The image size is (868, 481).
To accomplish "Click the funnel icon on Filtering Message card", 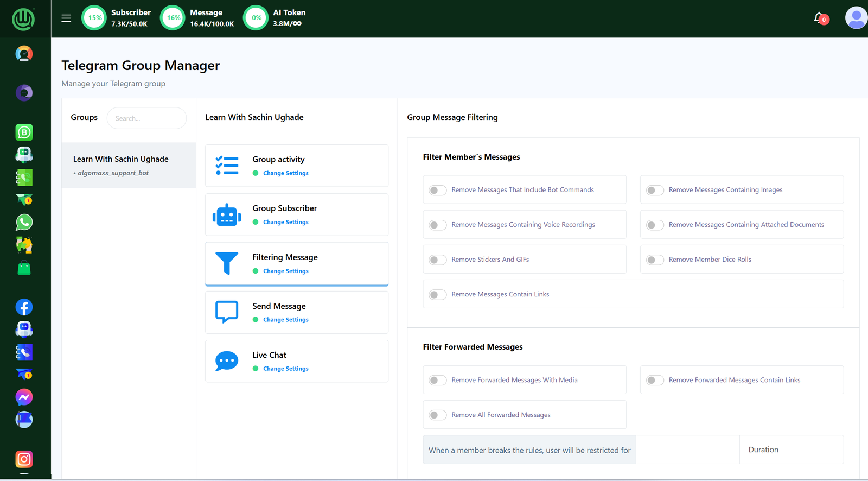I will coord(227,263).
